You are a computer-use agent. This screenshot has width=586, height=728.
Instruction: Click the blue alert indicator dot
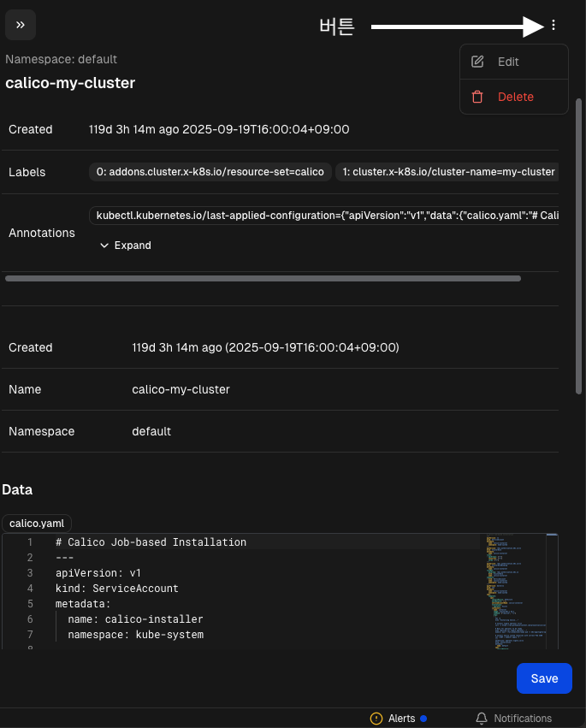(x=423, y=719)
